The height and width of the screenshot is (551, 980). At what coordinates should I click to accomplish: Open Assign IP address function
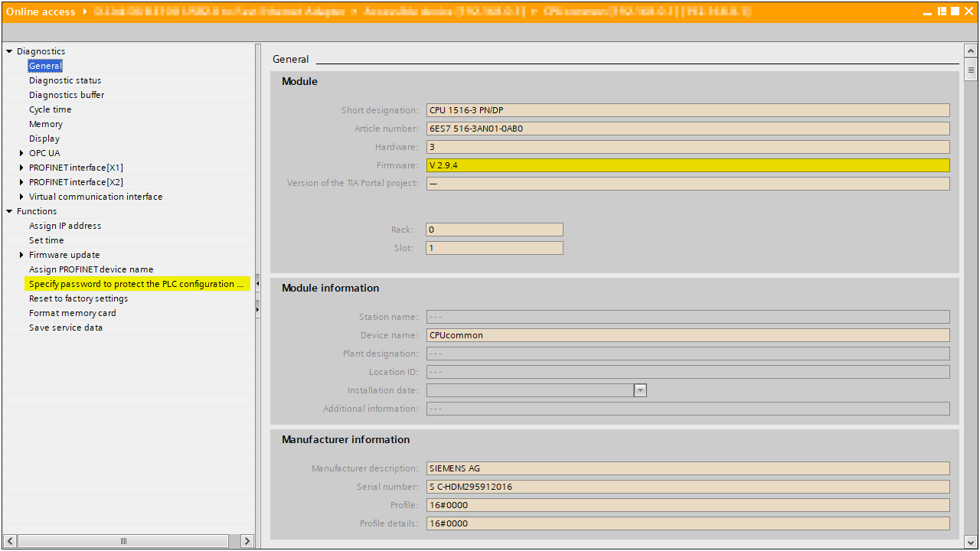click(x=65, y=226)
